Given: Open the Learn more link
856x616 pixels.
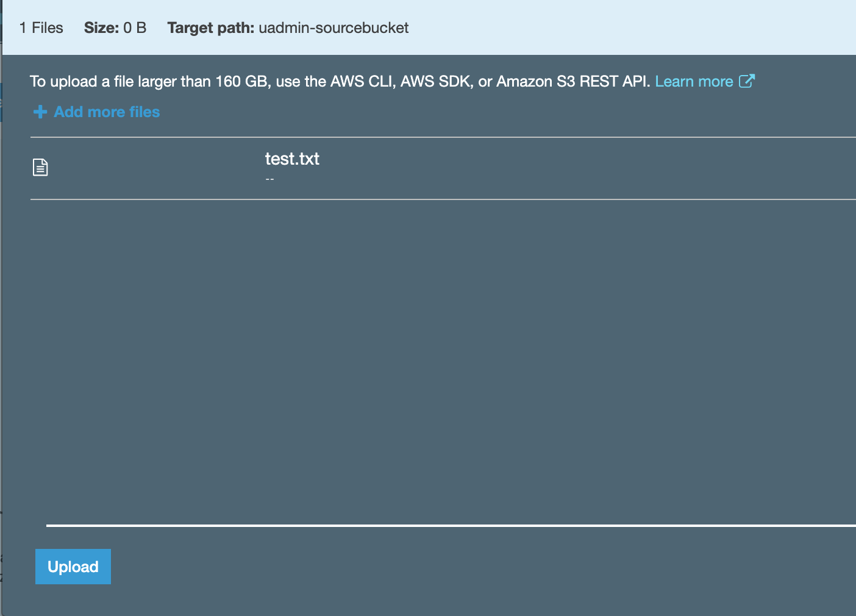Looking at the screenshot, I should click(694, 82).
